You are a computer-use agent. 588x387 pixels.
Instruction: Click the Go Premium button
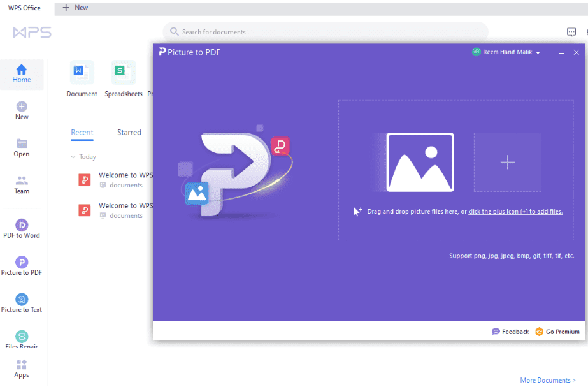point(557,332)
